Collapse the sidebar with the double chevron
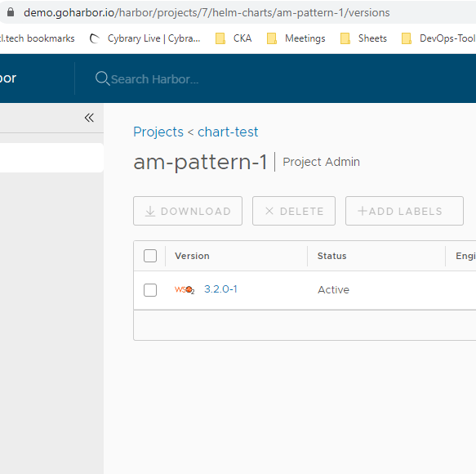This screenshot has height=474, width=476. [89, 118]
